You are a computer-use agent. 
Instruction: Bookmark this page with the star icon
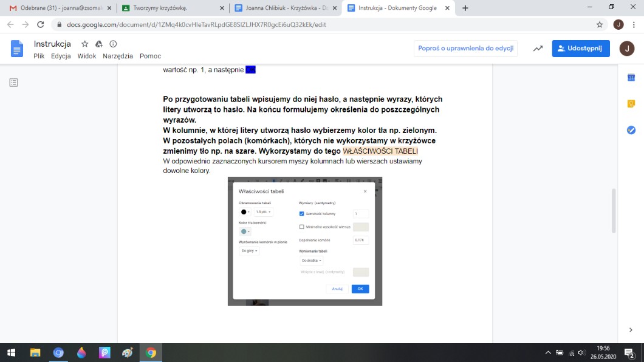(600, 25)
